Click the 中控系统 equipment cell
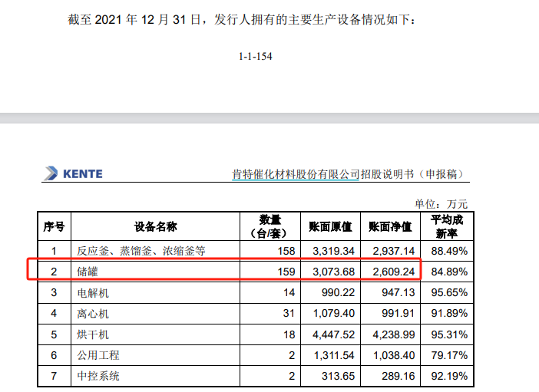The width and height of the screenshot is (539, 392). point(98,376)
